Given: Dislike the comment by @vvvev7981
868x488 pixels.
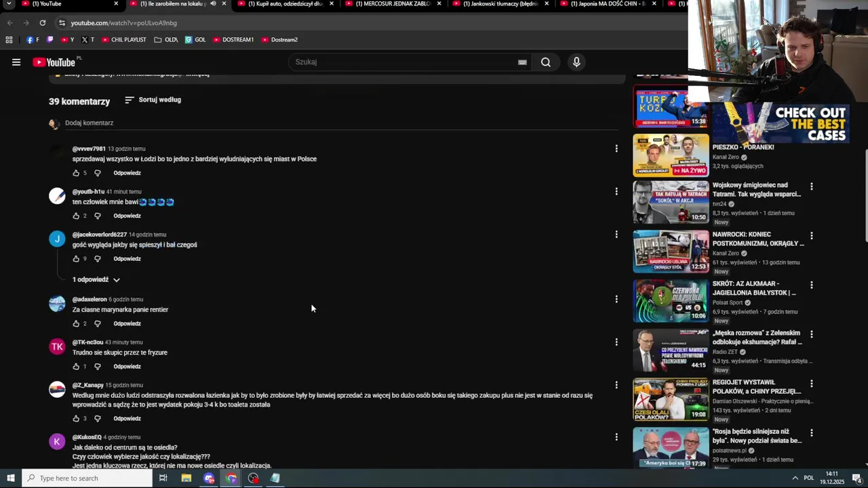Looking at the screenshot, I should 98,173.
